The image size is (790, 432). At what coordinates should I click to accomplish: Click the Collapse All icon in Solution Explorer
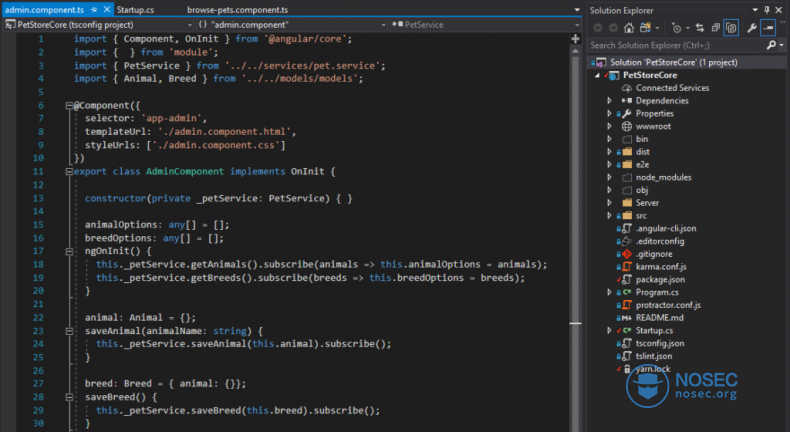[715, 28]
